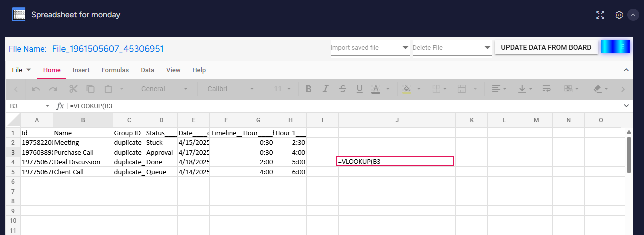Collapse the header with the round chevron button
Screen dimensions: 644x235
[x=633, y=15]
